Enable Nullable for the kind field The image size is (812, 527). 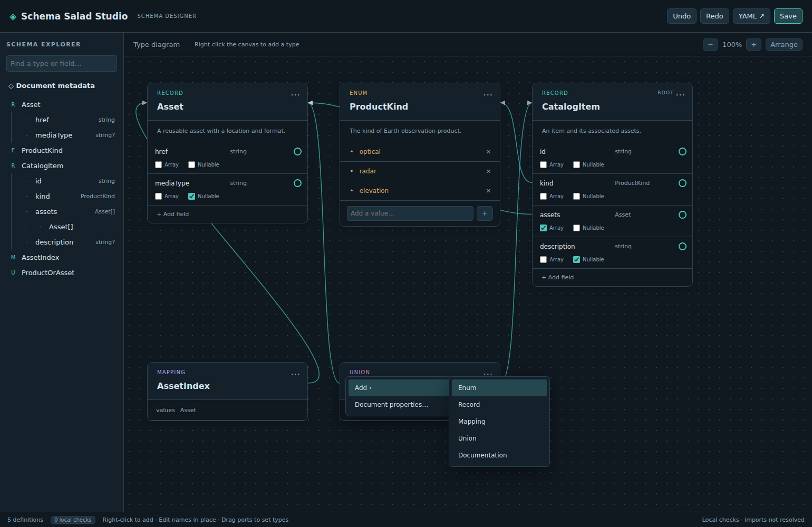coord(576,197)
